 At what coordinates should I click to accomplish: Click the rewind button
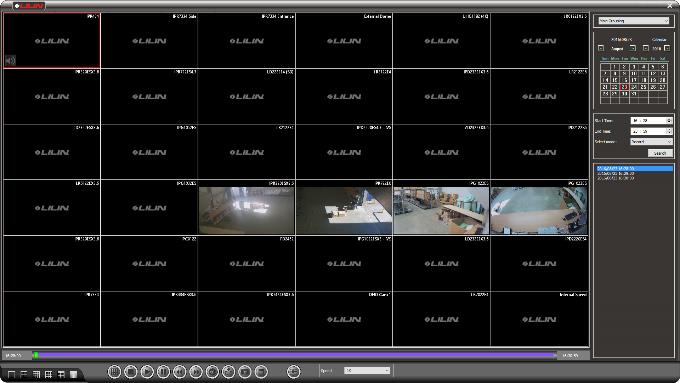[x=180, y=372]
